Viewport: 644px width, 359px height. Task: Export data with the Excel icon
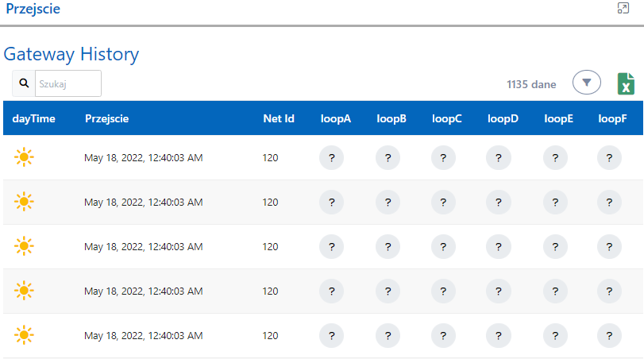(x=626, y=83)
